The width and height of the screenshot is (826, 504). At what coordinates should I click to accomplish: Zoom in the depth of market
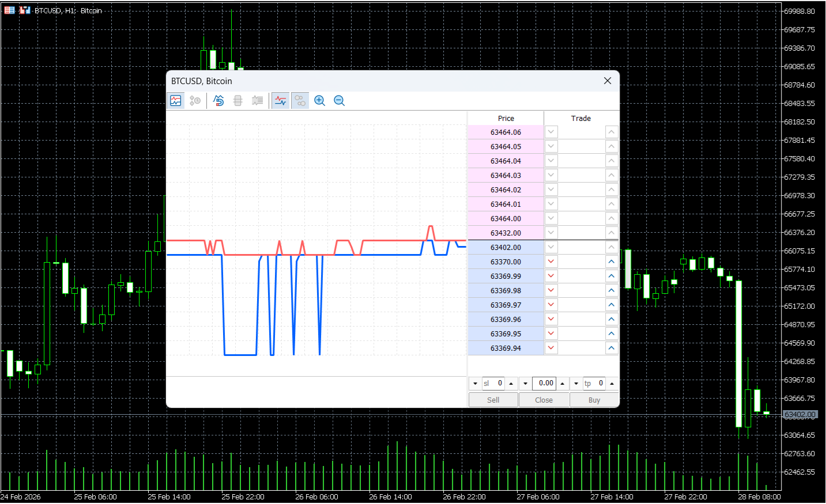[320, 101]
